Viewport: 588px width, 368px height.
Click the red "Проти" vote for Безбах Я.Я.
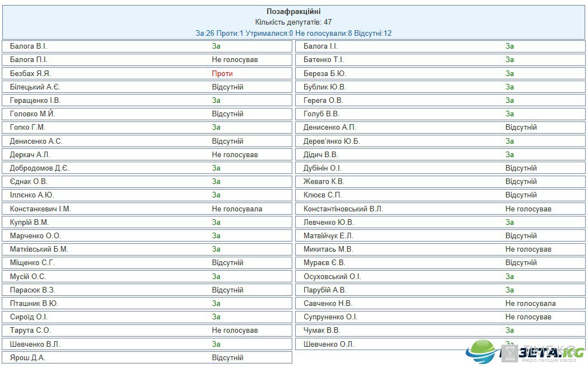(222, 73)
